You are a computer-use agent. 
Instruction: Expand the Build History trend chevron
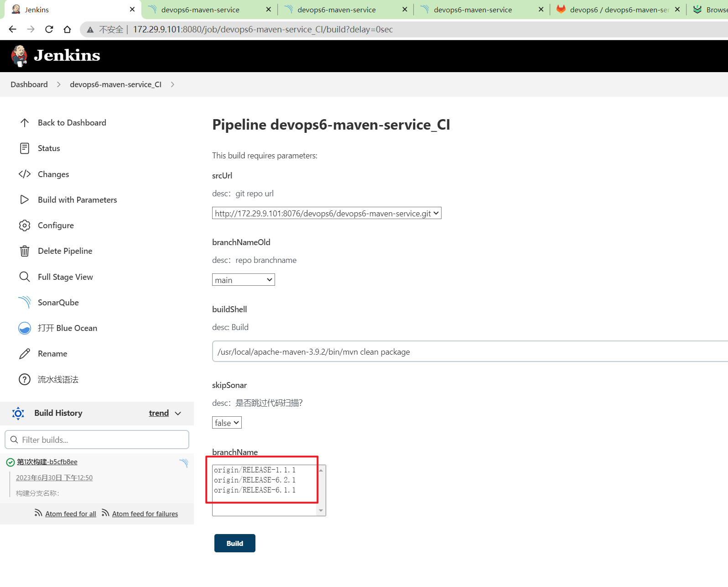(x=178, y=413)
